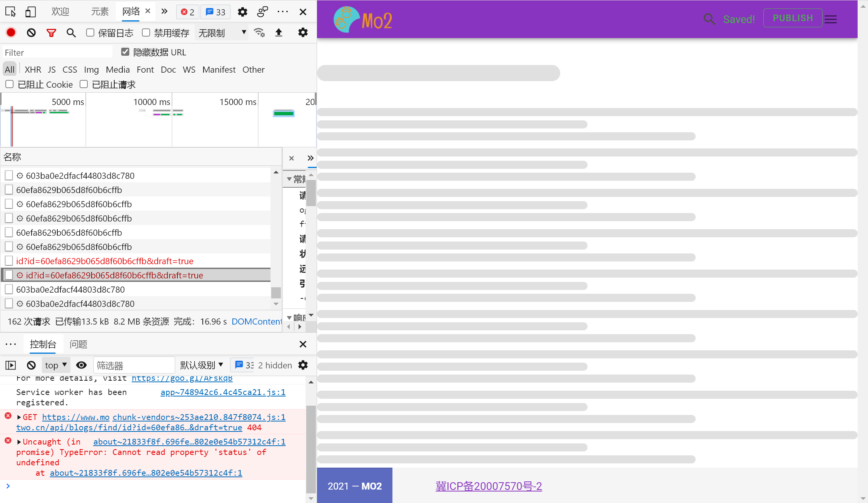
Task: Select the highlighted id?id=60efa8629b065d8f60b6cffb&draft=true request
Action: [x=136, y=275]
